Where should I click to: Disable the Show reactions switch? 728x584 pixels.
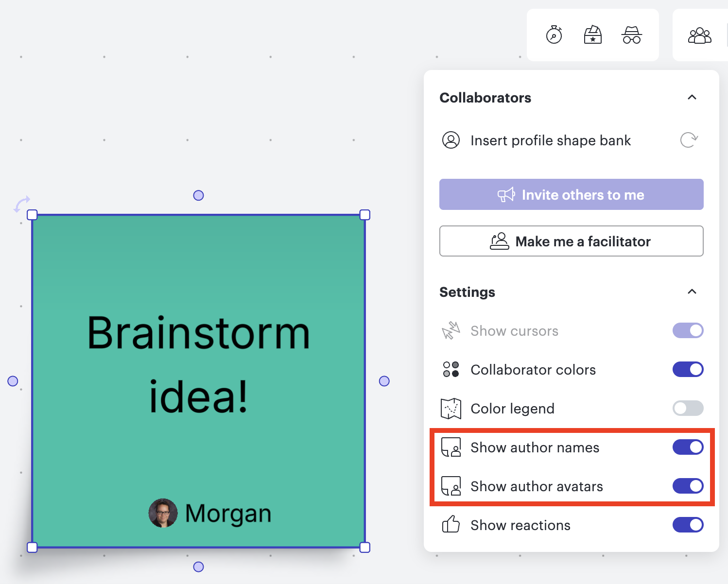click(x=688, y=525)
